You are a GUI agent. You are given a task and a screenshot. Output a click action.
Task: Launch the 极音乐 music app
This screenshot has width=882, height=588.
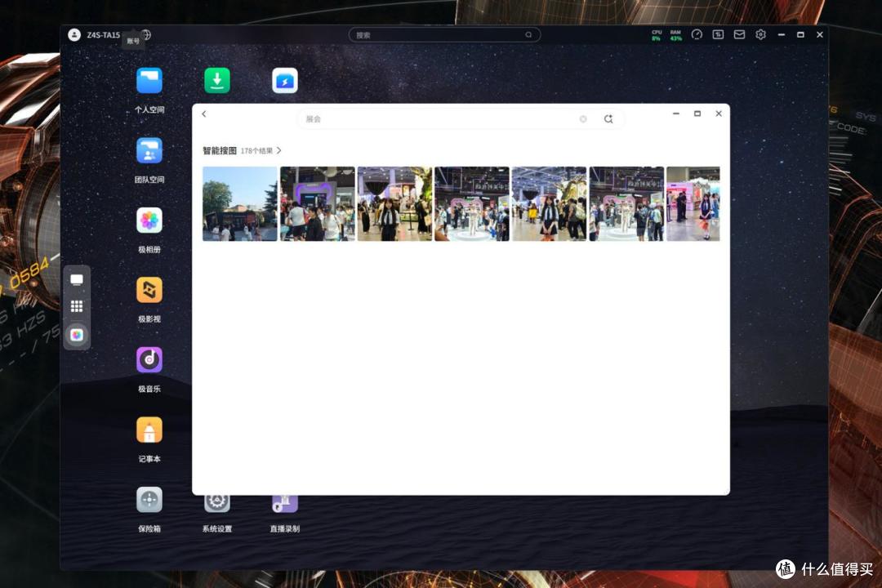click(x=149, y=360)
